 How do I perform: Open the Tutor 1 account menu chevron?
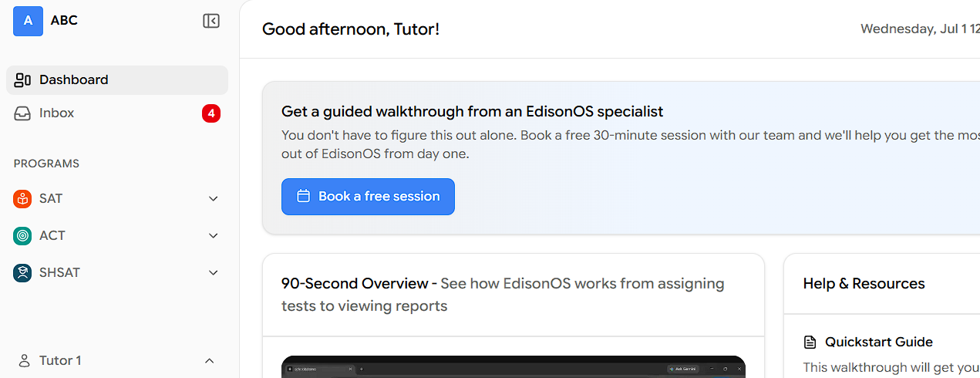pyautogui.click(x=209, y=360)
